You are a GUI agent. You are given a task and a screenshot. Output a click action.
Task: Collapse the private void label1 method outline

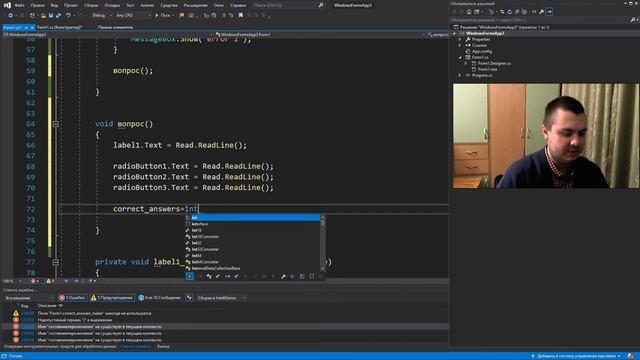coord(56,262)
